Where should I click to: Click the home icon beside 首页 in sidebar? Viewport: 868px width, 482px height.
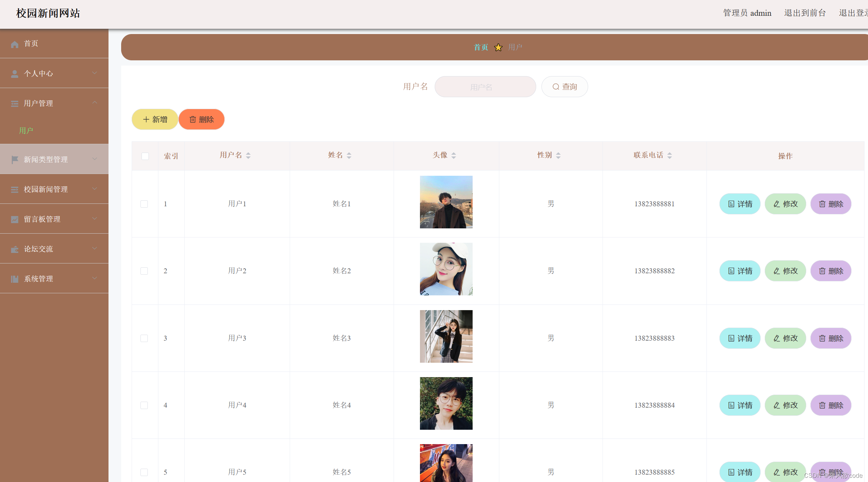(14, 44)
